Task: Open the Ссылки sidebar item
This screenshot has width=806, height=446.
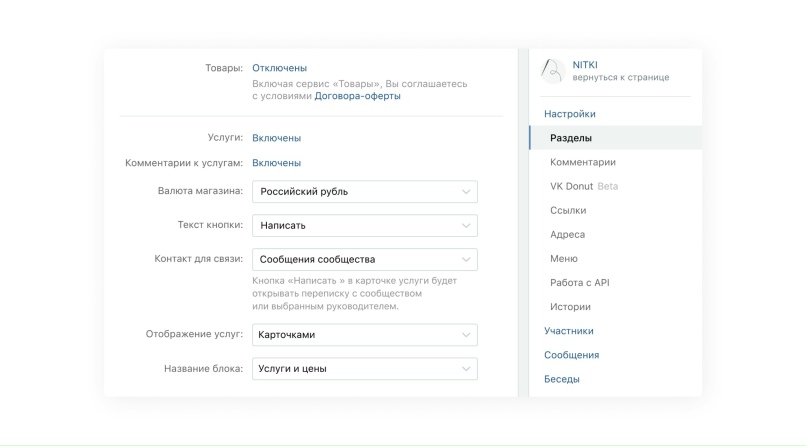Action: point(568,210)
